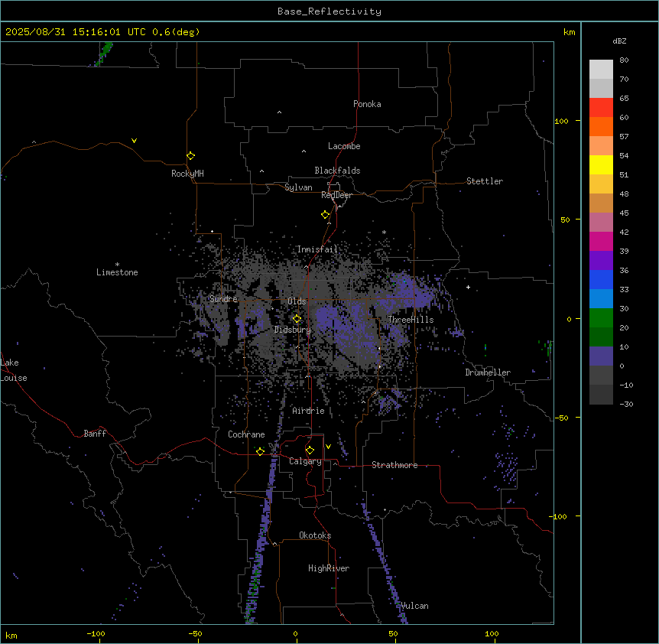
Task: Click the km unit label at top right
Action: pyautogui.click(x=570, y=32)
